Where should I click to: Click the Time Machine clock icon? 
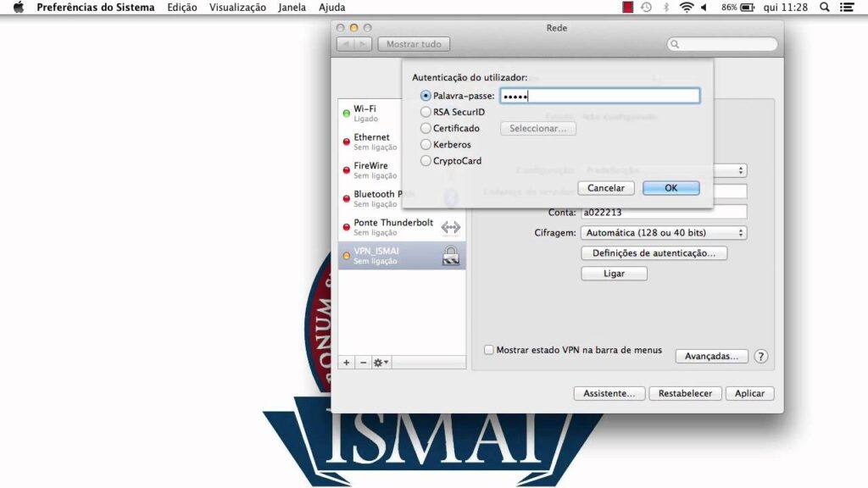(646, 7)
